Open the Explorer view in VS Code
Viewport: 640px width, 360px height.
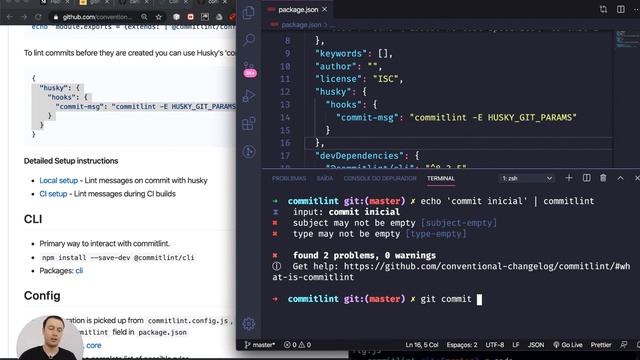249,13
